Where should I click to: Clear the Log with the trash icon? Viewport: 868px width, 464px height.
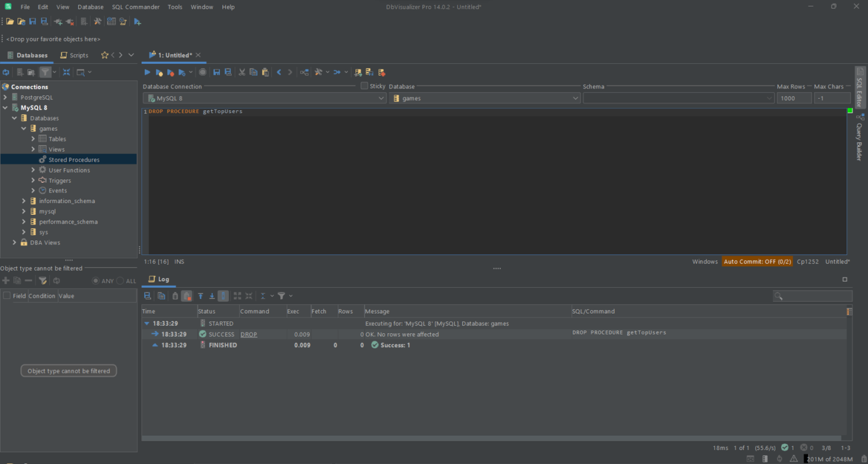[176, 296]
